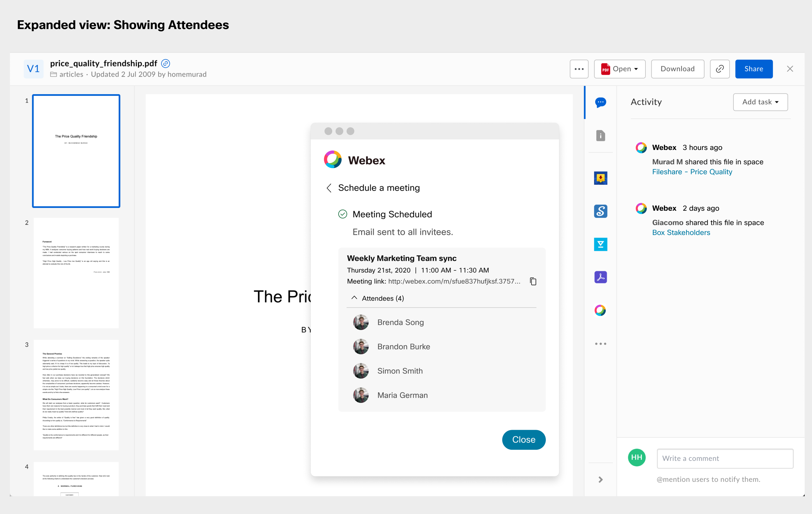The image size is (812, 514).
Task: Select page 2 thumbnail
Action: coord(76,273)
